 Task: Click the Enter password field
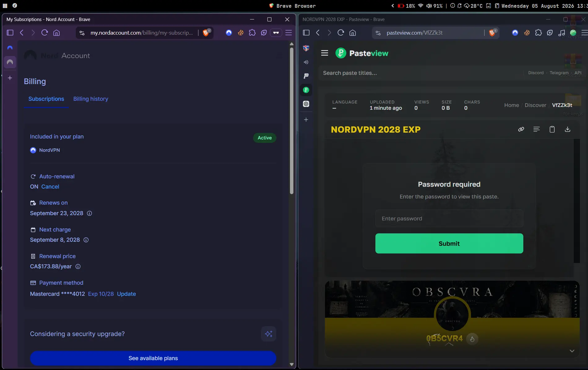coord(449,219)
